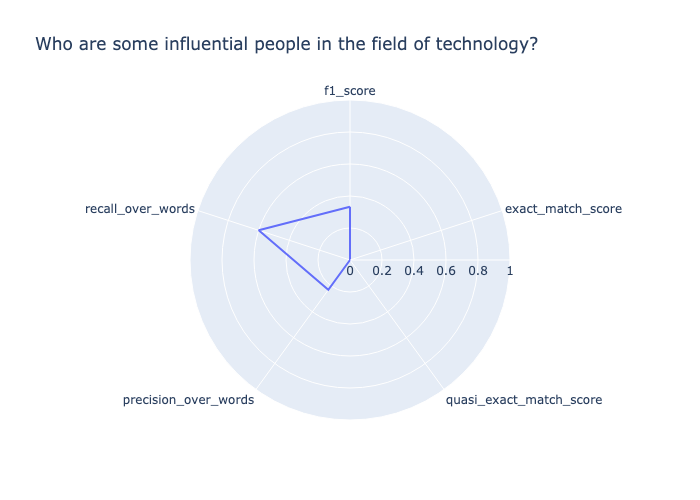Click the trace vertex at the chart center
700x500 pixels.
[x=350, y=260]
